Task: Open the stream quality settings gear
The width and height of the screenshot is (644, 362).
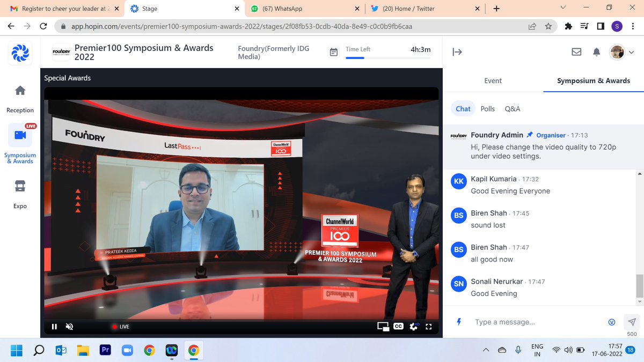Action: point(413,326)
